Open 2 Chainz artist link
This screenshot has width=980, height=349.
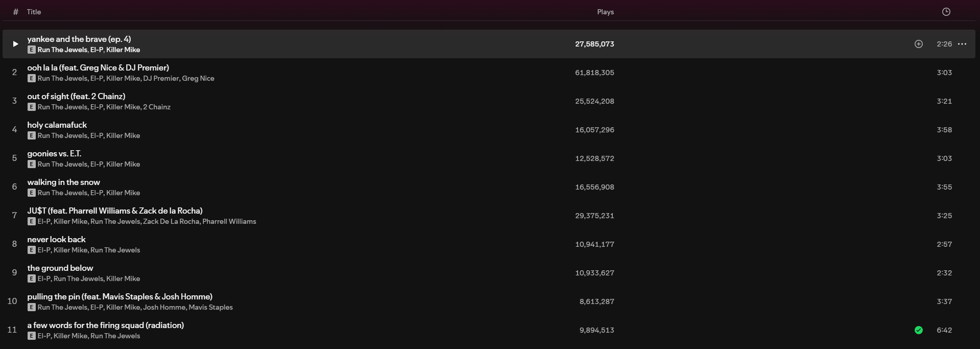(157, 107)
